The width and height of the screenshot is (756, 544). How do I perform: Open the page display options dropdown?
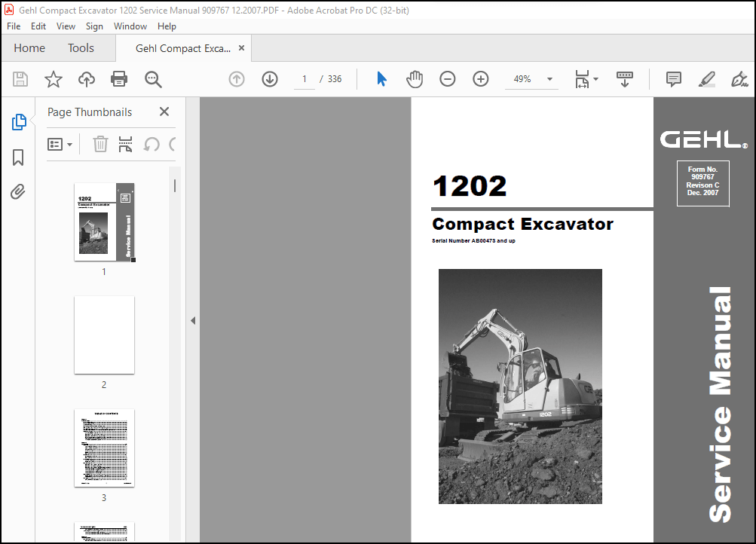[595, 79]
